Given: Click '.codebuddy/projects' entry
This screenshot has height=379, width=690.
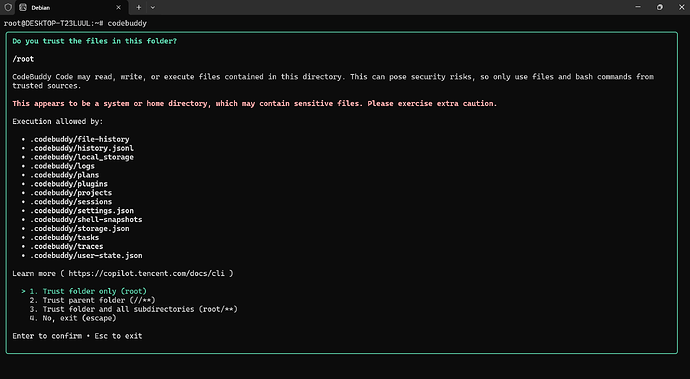Looking at the screenshot, I should click(71, 193).
